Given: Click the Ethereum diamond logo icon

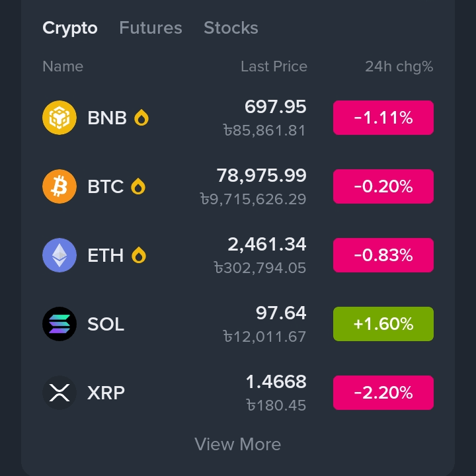Looking at the screenshot, I should click(x=59, y=255).
